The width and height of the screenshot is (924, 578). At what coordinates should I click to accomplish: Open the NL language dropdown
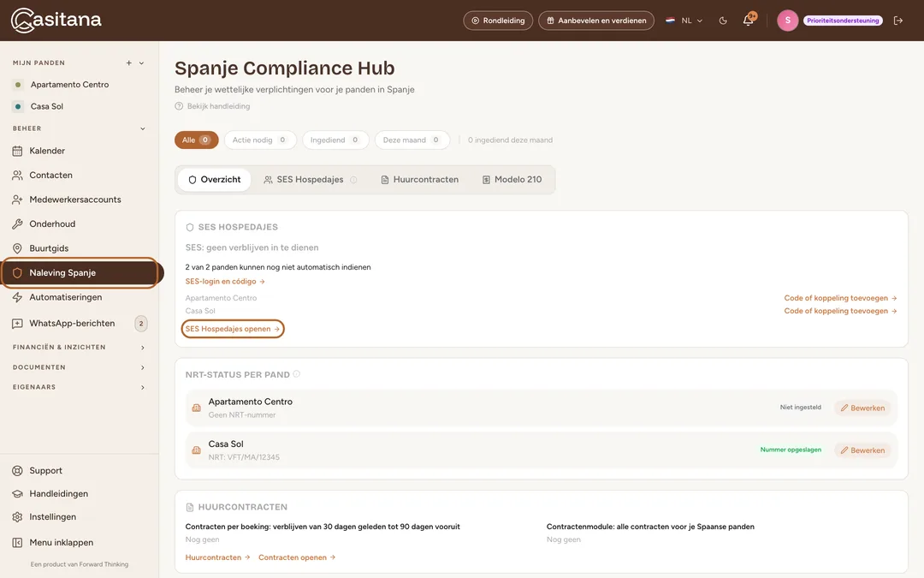tap(684, 21)
